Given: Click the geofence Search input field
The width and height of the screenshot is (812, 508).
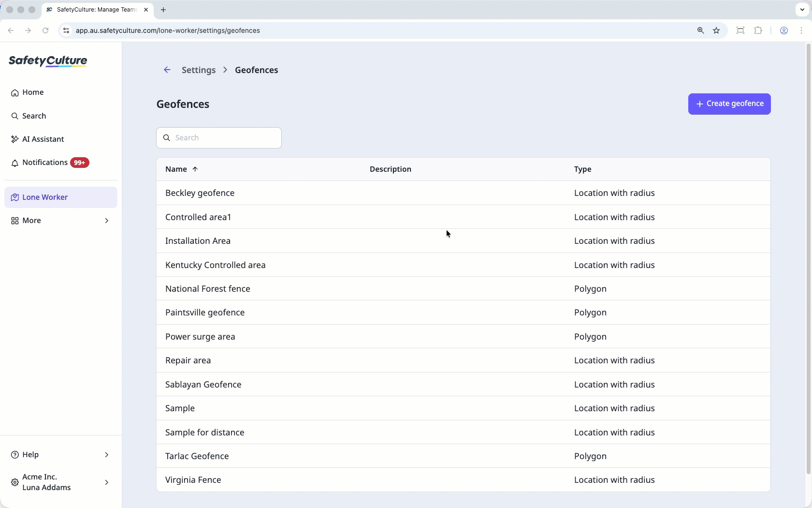Looking at the screenshot, I should click(x=219, y=138).
